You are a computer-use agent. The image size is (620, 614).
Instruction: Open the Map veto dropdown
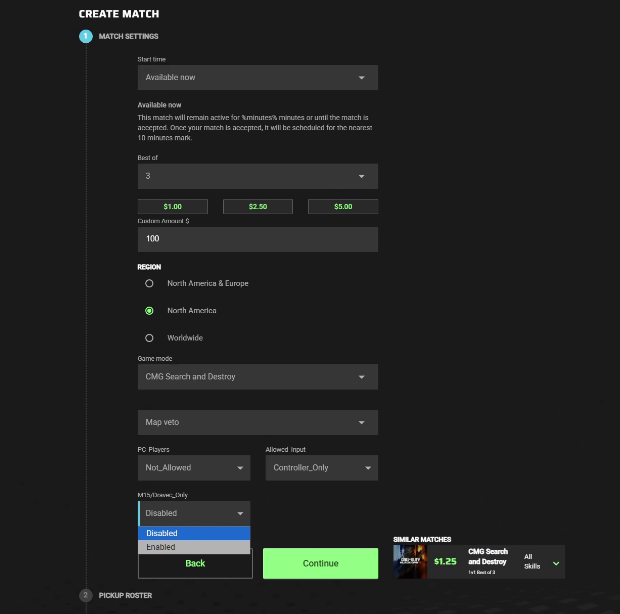pyautogui.click(x=257, y=422)
